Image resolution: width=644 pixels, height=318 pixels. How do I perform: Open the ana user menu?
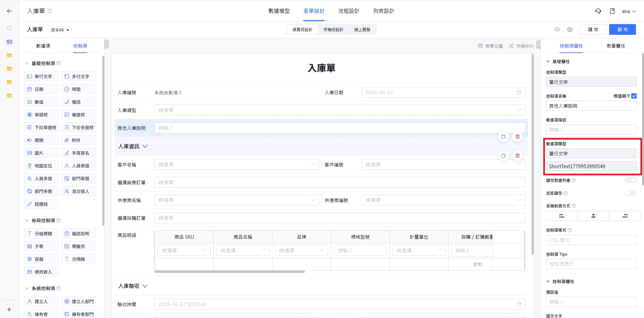click(629, 11)
